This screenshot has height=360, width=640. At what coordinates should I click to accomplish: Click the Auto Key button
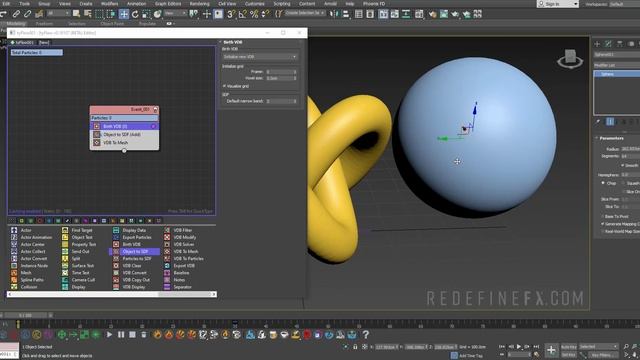tap(569, 347)
